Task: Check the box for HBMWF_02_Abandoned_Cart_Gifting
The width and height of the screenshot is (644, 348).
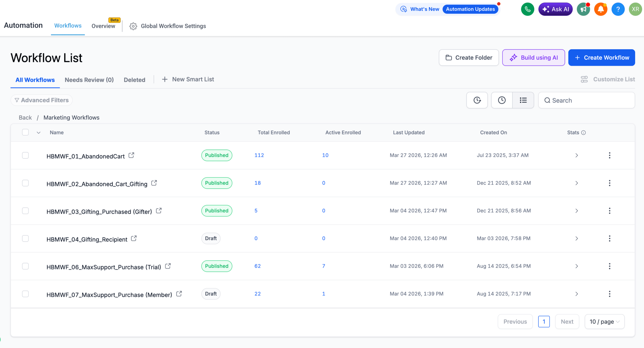Action: click(x=25, y=183)
